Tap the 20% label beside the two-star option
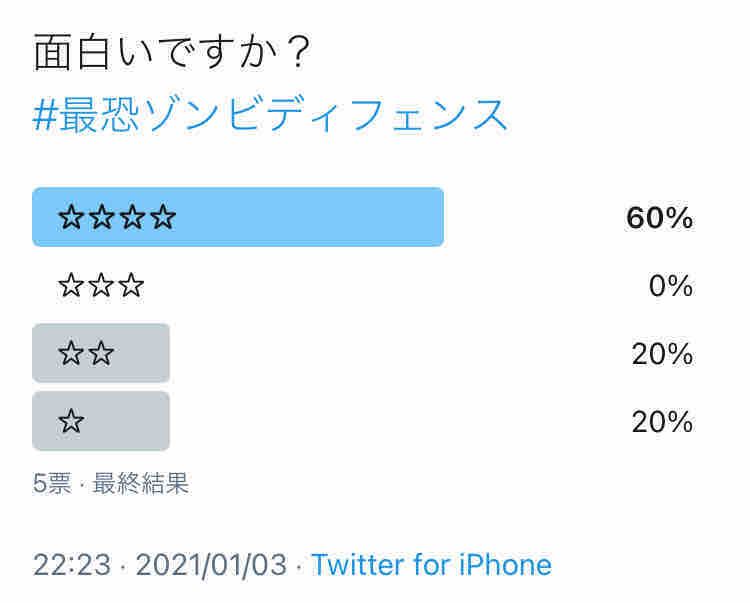This screenshot has height=603, width=750. pos(662,354)
